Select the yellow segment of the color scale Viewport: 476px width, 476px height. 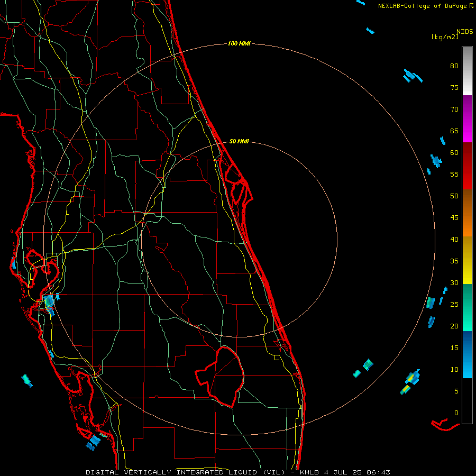pyautogui.click(x=467, y=260)
